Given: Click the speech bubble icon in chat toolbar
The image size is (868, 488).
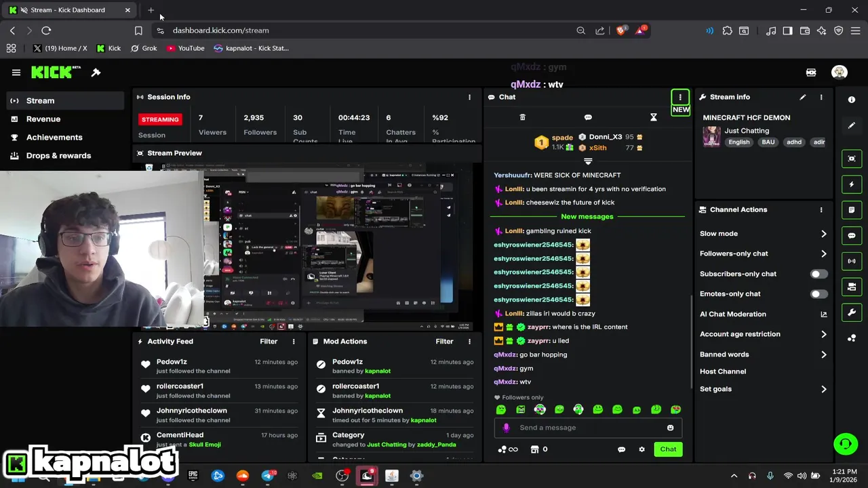Looking at the screenshot, I should tap(588, 117).
